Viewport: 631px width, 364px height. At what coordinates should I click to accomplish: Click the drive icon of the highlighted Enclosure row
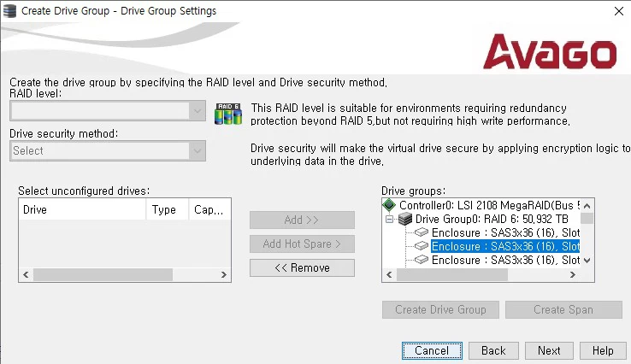pos(421,245)
